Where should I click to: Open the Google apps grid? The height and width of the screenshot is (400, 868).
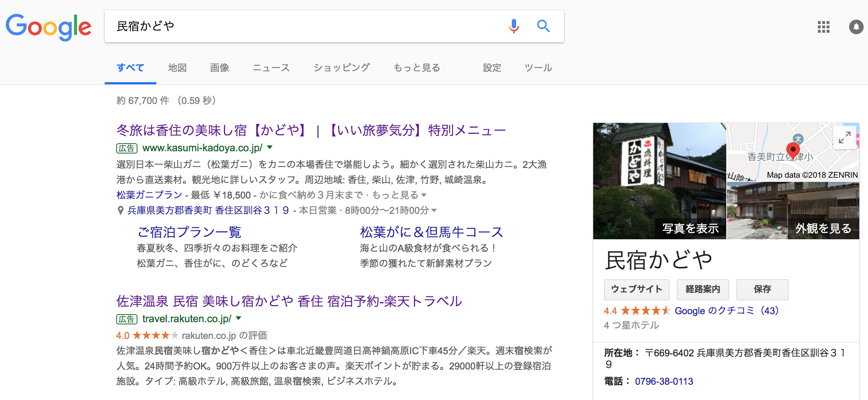pos(823,27)
